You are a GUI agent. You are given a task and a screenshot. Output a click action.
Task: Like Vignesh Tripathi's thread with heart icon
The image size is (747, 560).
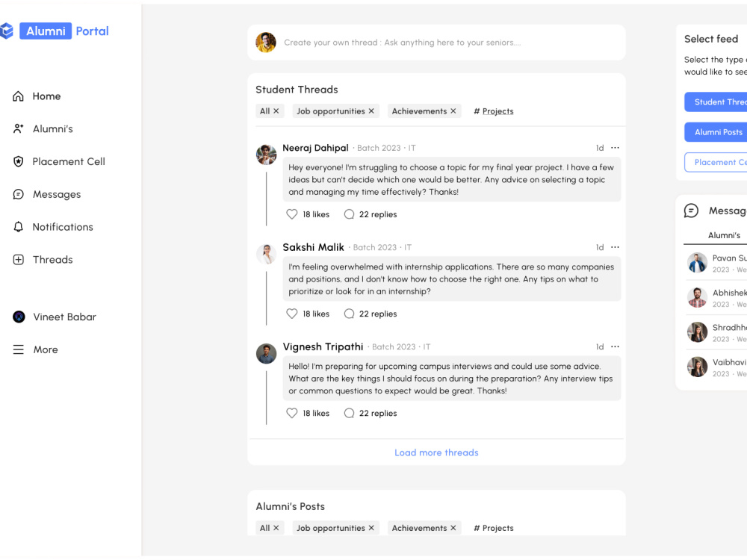coord(291,414)
